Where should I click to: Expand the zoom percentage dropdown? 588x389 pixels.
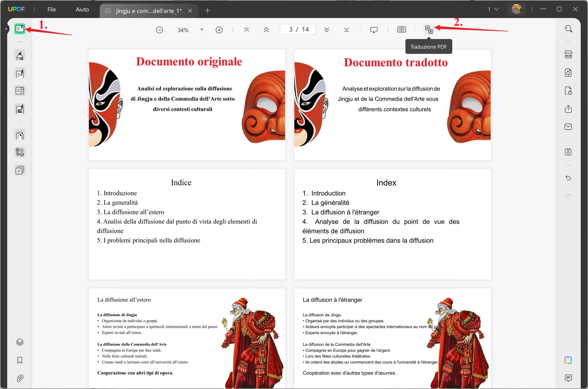tap(202, 30)
